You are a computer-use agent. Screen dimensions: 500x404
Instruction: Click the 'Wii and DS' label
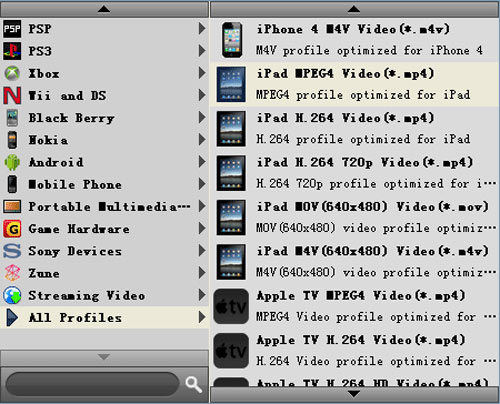(x=67, y=96)
